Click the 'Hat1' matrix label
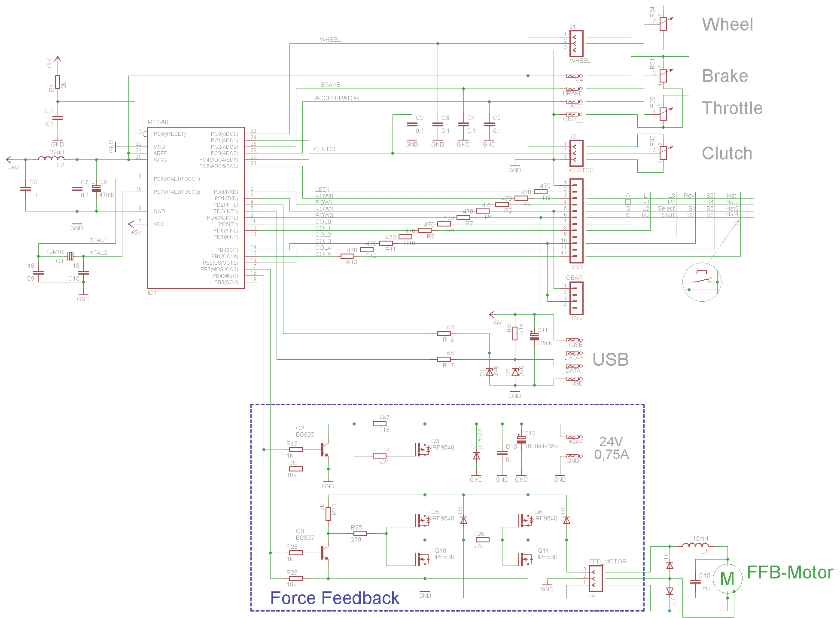 point(733,196)
